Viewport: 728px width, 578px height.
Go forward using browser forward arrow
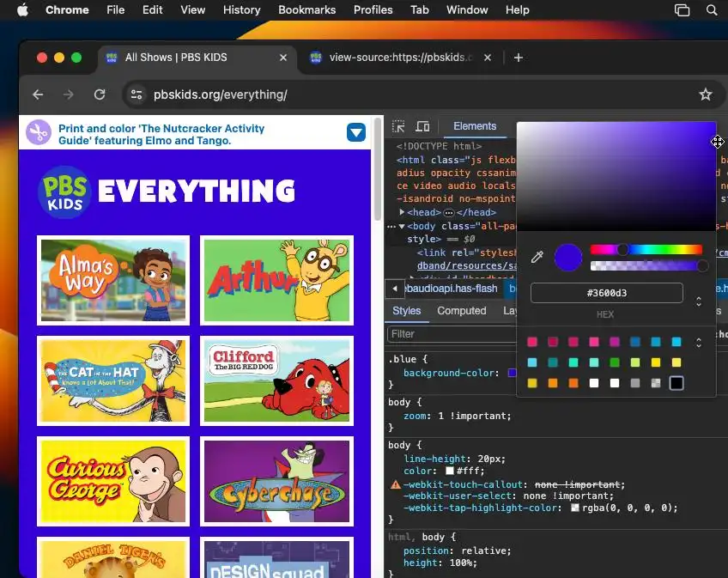pos(69,94)
